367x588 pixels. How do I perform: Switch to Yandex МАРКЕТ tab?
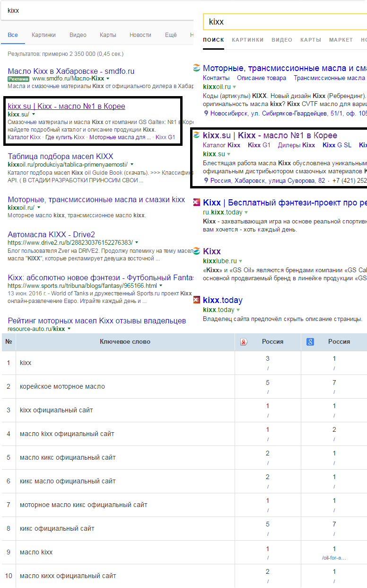(341, 40)
